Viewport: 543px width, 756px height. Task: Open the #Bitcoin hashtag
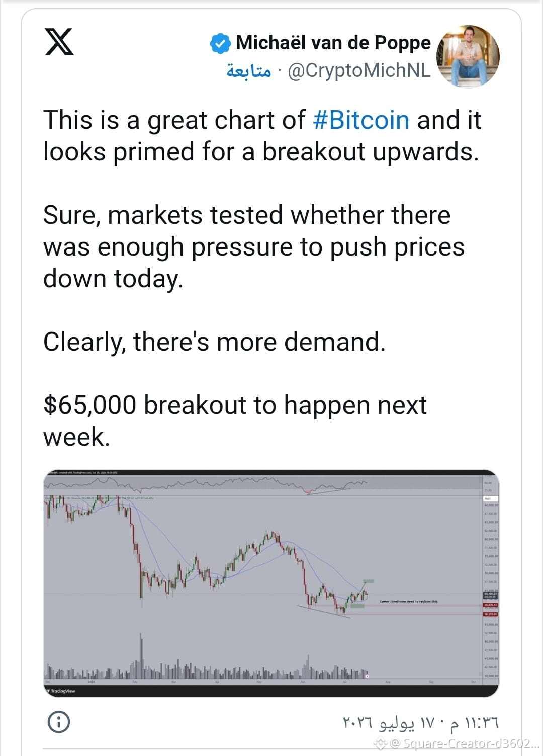(361, 120)
